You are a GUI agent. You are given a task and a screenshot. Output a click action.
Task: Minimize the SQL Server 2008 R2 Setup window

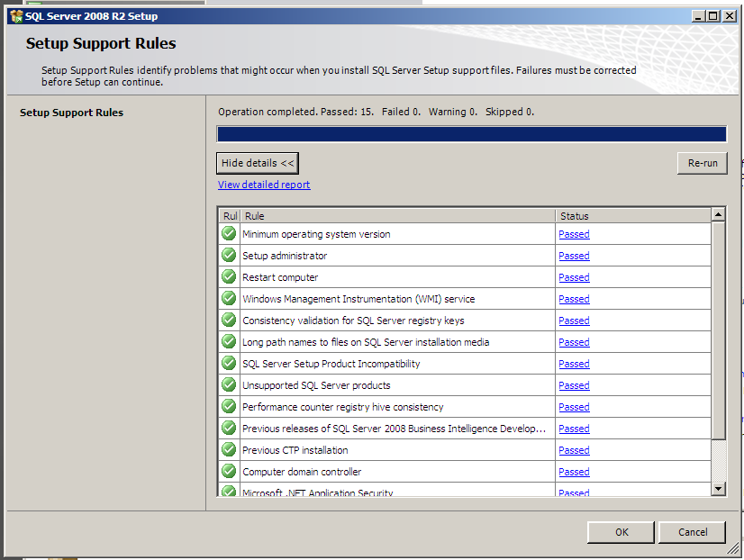click(698, 16)
